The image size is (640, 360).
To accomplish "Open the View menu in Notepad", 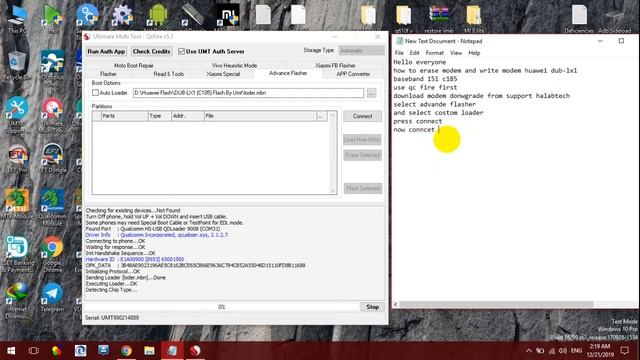I will coord(456,53).
